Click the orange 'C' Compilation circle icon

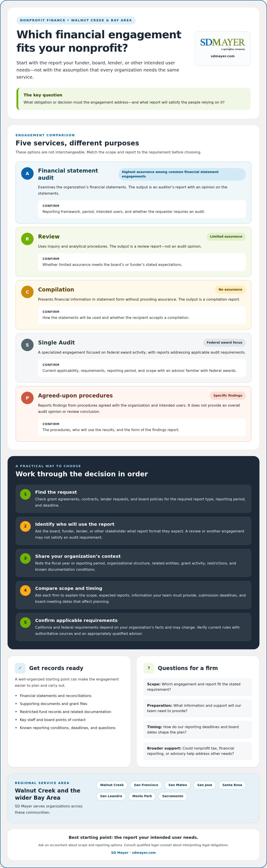pyautogui.click(x=27, y=292)
